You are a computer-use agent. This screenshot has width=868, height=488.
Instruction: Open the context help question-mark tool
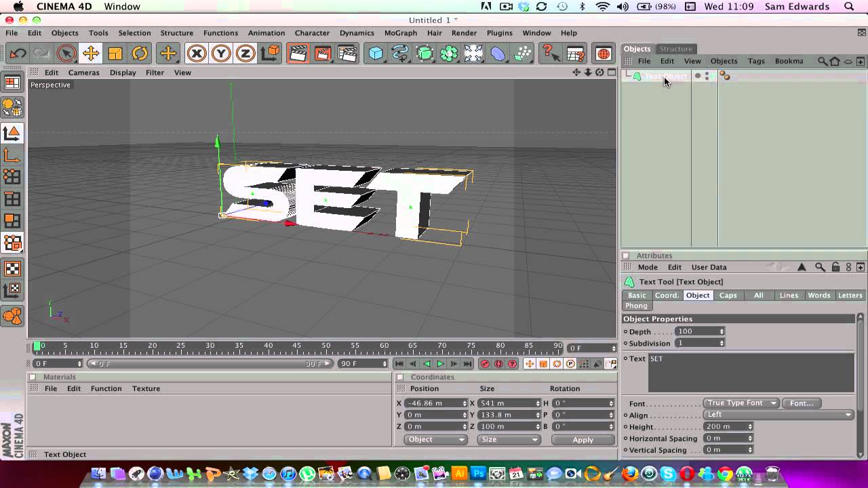pyautogui.click(x=551, y=53)
